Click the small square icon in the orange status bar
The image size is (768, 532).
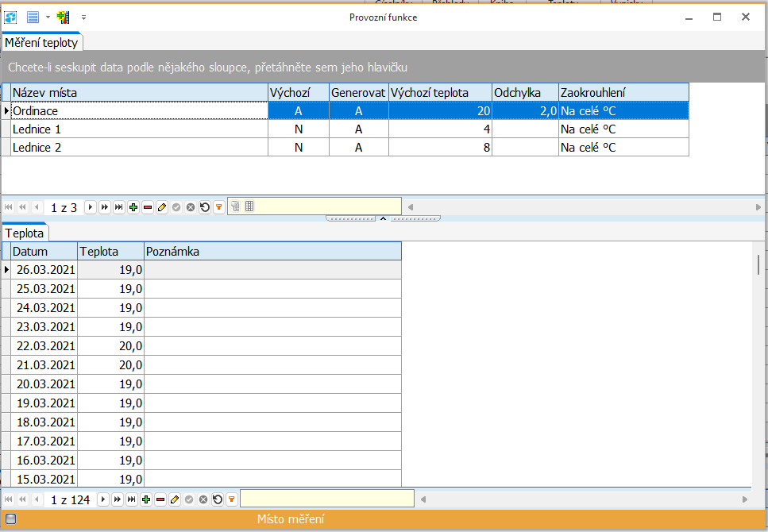(10, 519)
